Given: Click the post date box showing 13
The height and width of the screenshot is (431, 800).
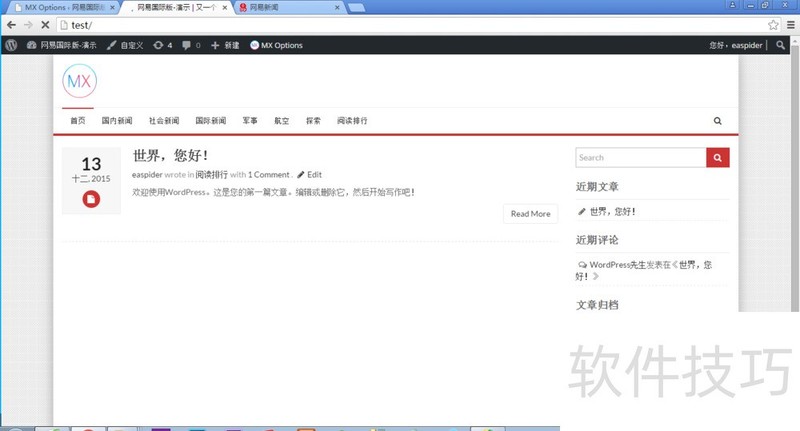Looking at the screenshot, I should pyautogui.click(x=91, y=181).
